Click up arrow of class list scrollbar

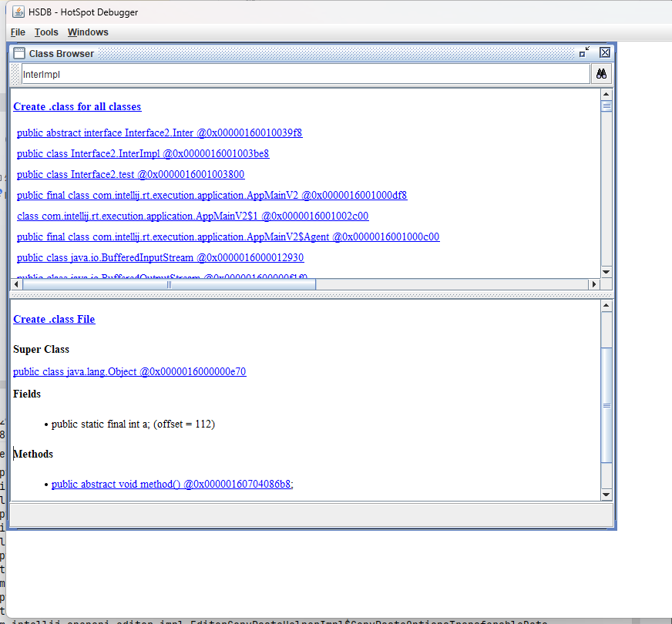click(606, 94)
